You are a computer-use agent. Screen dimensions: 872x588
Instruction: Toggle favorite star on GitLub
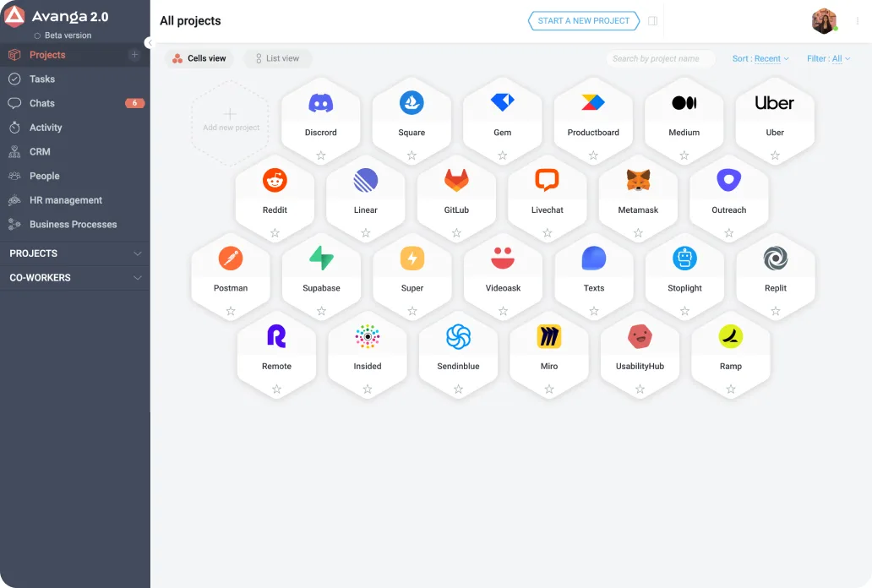[x=456, y=233]
